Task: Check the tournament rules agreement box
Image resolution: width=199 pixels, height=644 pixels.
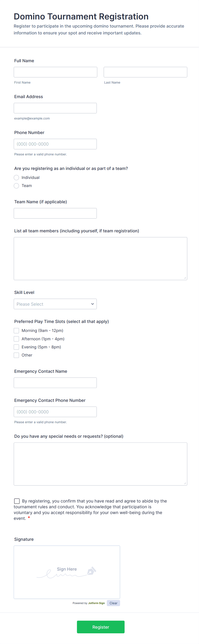Action: click(x=17, y=501)
